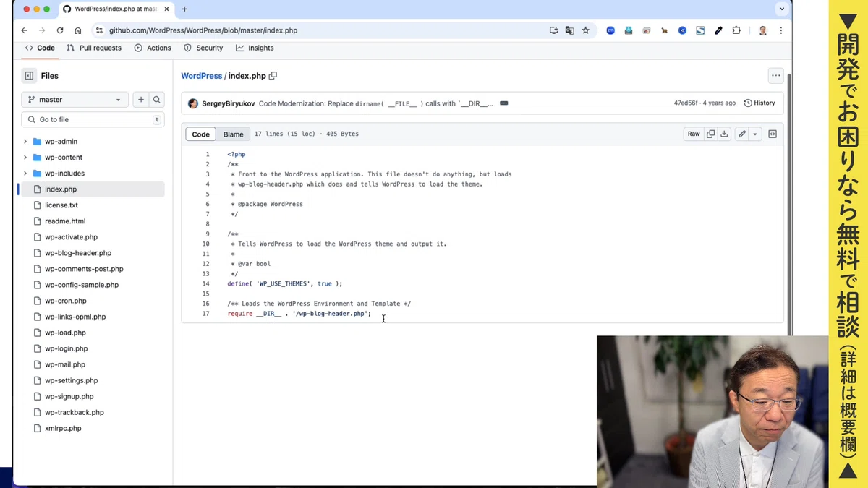Image resolution: width=868 pixels, height=488 pixels.
Task: Reload the page
Action: [x=60, y=30]
